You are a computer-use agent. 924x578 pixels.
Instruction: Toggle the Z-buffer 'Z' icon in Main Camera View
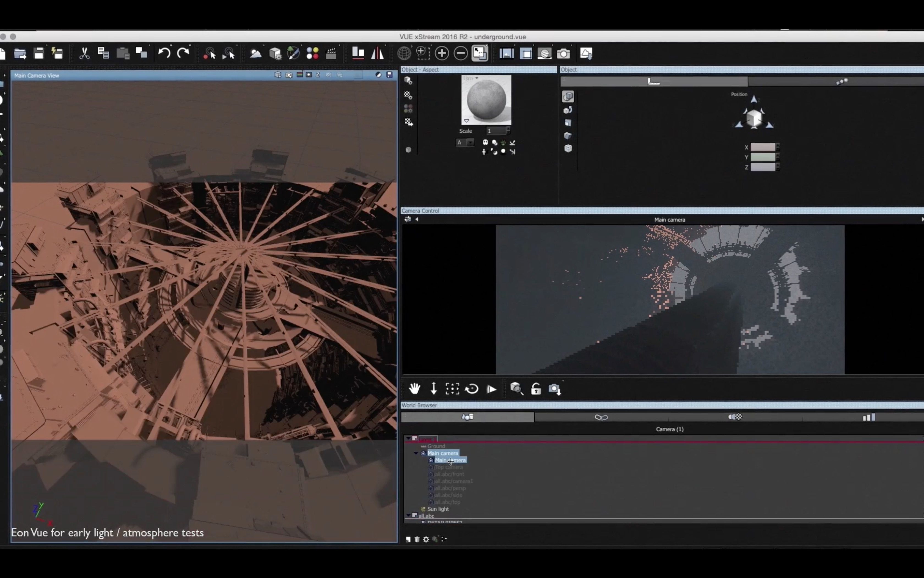[318, 75]
